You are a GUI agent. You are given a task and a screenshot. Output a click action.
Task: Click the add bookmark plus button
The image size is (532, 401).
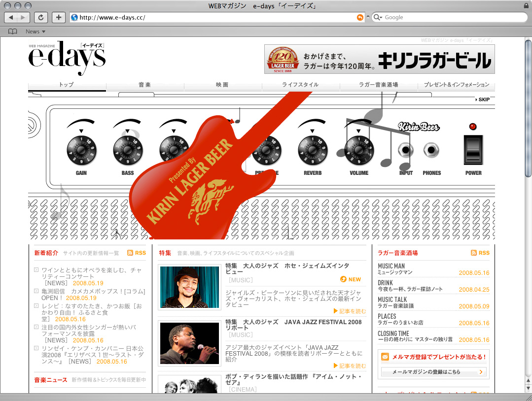pos(59,17)
